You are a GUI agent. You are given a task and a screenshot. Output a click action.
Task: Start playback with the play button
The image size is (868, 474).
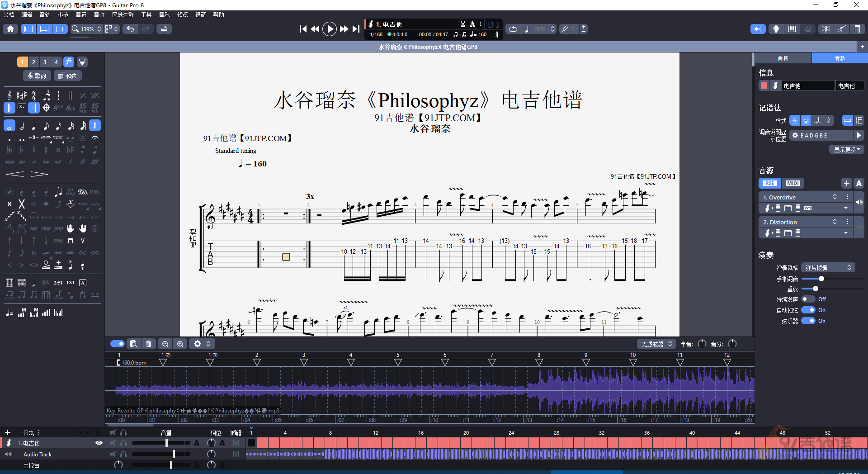coord(330,29)
